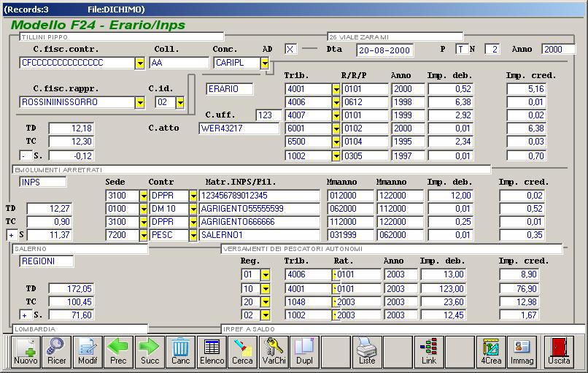Open the Reg. 20 dropdown arrow
The height and width of the screenshot is (373, 588).
265,302
